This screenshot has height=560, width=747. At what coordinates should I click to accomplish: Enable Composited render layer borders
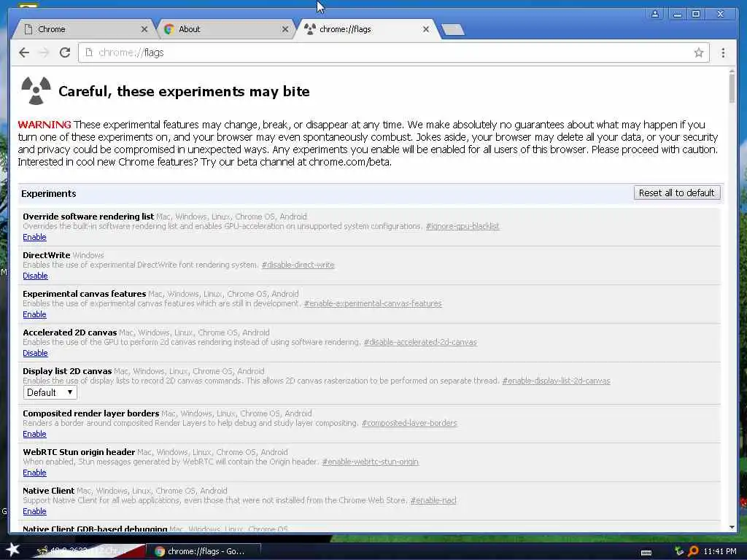click(x=34, y=434)
